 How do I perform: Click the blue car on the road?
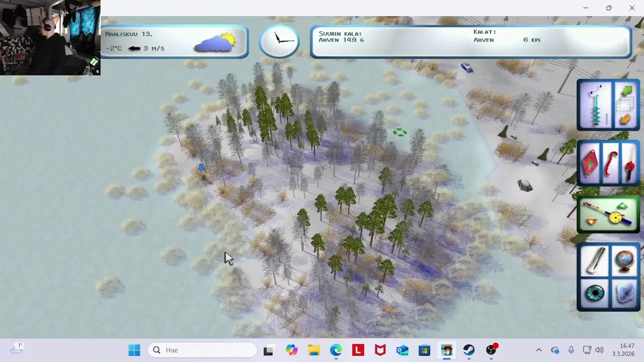coord(466,67)
